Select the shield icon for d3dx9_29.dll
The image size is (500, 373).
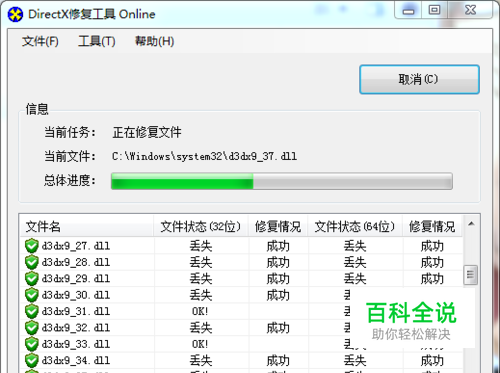click(32, 279)
